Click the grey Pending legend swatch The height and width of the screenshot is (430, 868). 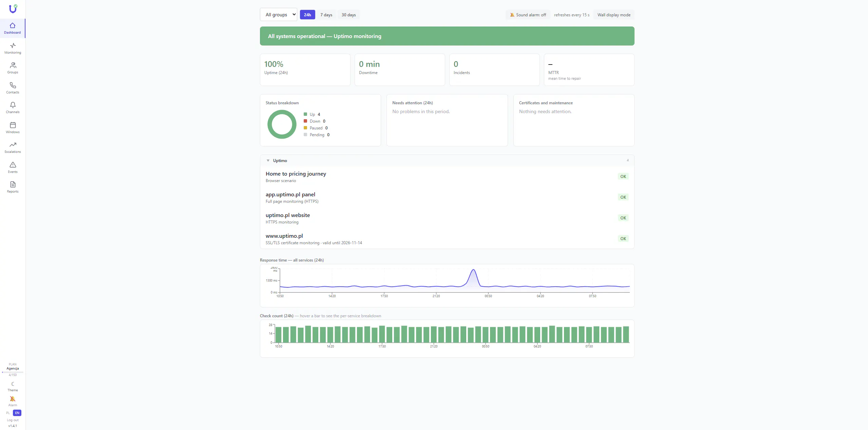tap(305, 135)
